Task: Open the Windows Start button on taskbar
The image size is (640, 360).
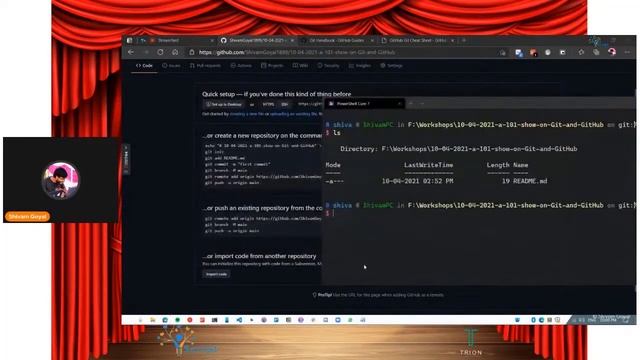Action: pyautogui.click(x=140, y=320)
